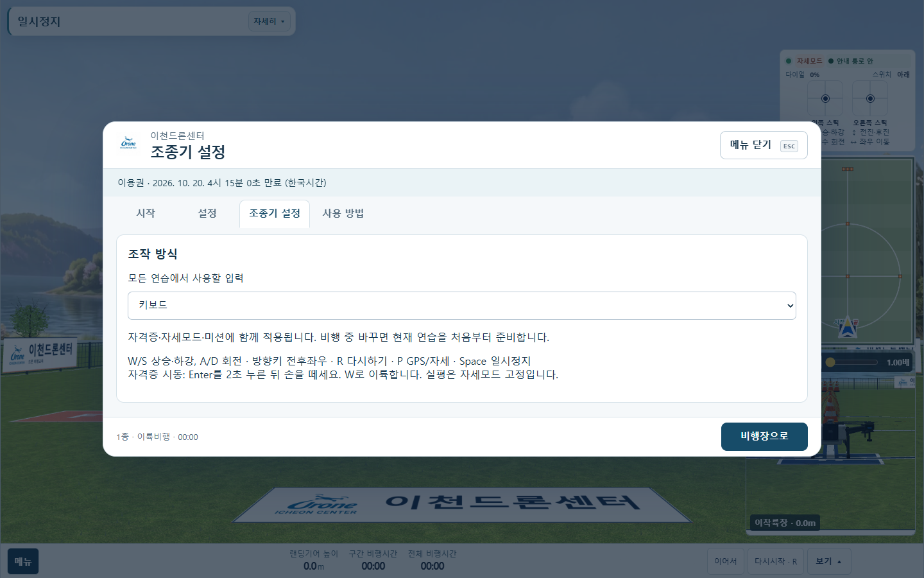Click the 다시시작 · R restart button
The width and height of the screenshot is (924, 578).
pos(775,561)
